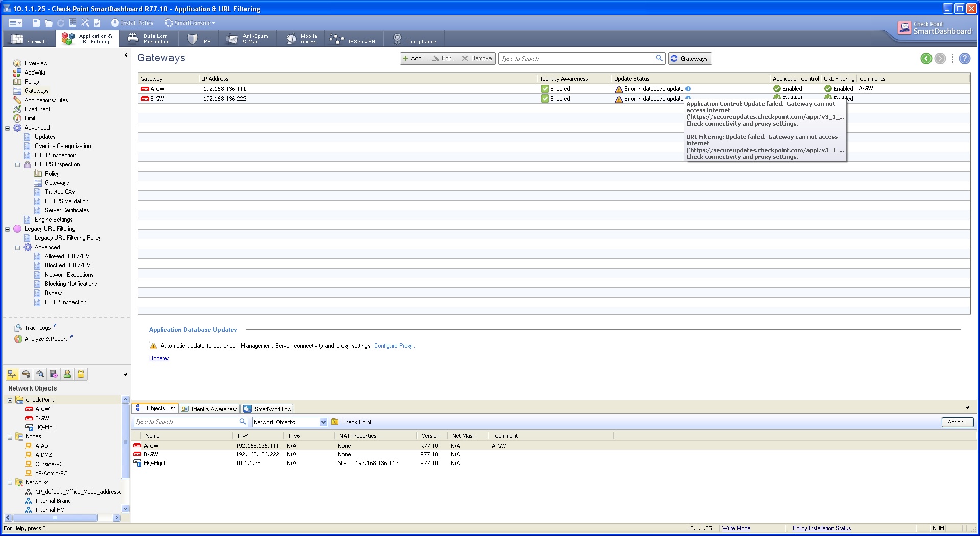The height and width of the screenshot is (536, 980).
Task: Click the Gateways refresh button
Action: click(690, 58)
